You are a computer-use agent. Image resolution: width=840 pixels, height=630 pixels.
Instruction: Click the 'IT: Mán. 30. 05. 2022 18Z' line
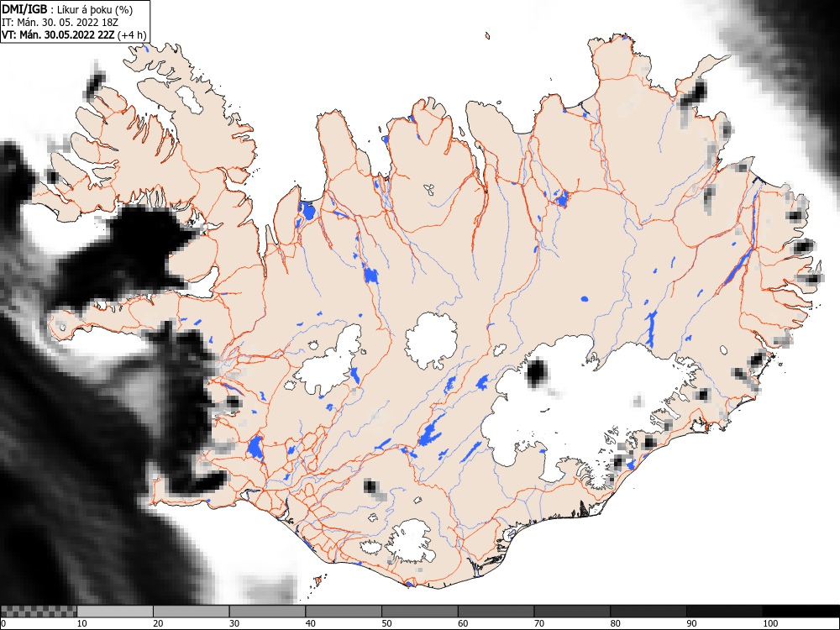click(x=60, y=23)
